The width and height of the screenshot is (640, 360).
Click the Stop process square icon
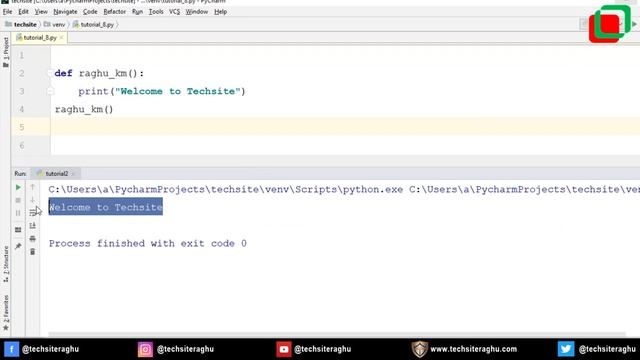(x=18, y=200)
